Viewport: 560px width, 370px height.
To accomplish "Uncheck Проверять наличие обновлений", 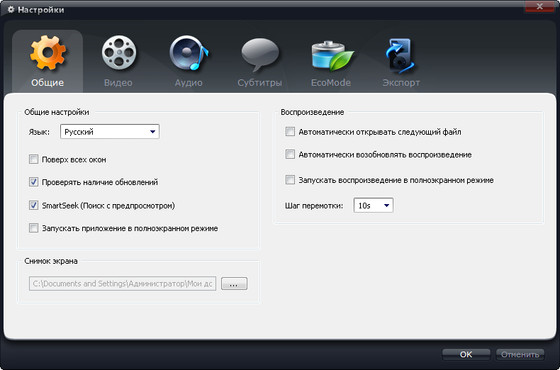I will click(34, 182).
